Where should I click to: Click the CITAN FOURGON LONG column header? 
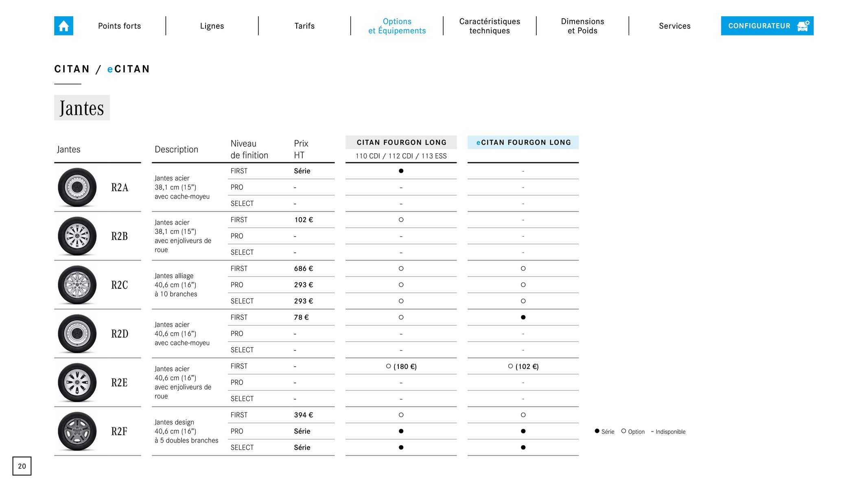[x=401, y=142]
